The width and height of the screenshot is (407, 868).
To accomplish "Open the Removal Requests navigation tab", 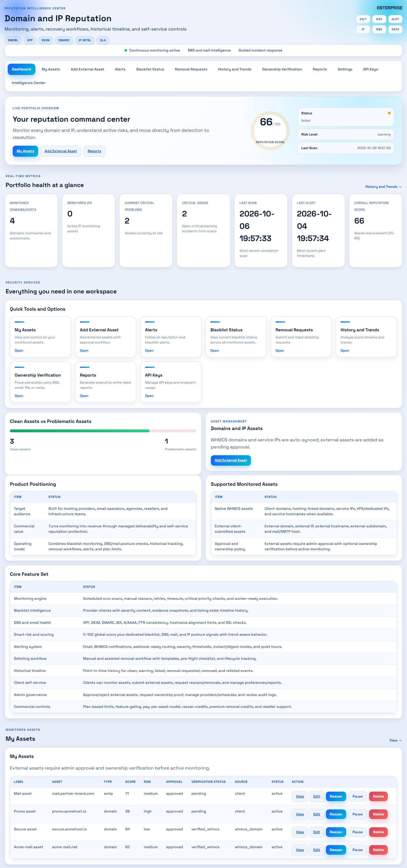I will [191, 69].
